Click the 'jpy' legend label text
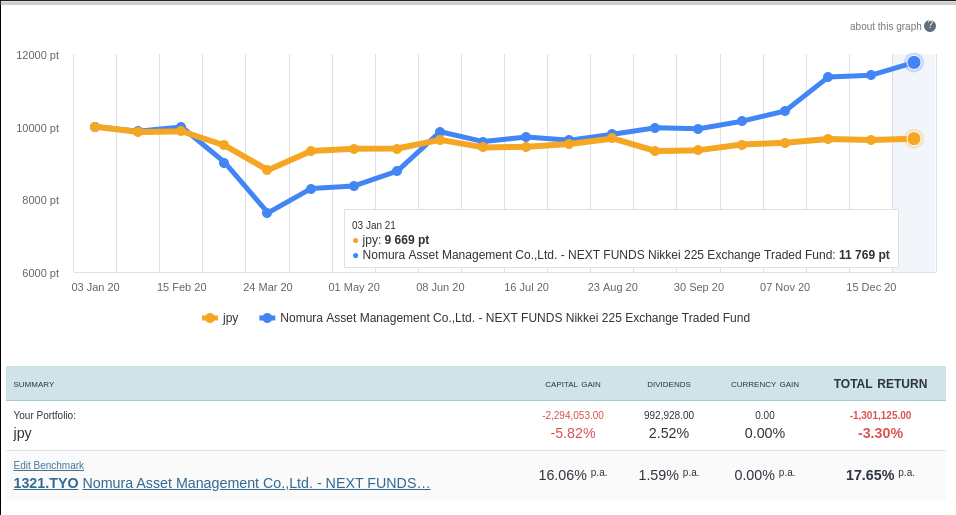Viewport: 956px width, 515px height. [x=231, y=318]
